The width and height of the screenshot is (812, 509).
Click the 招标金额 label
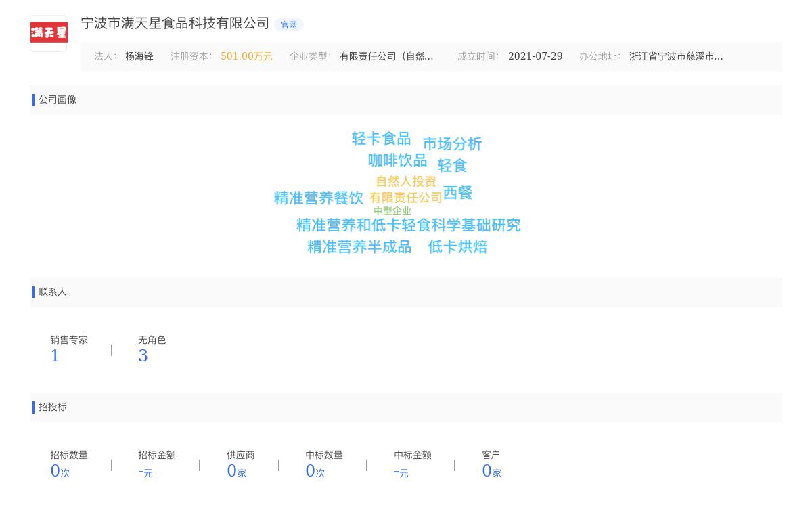[157, 456]
